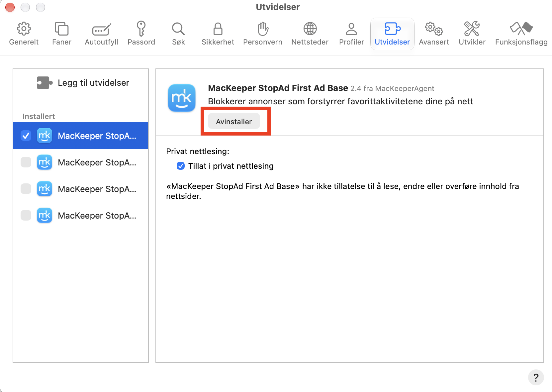Screen dimensions: 552x392
Task: Switch to the Passord tab label
Action: click(x=141, y=42)
